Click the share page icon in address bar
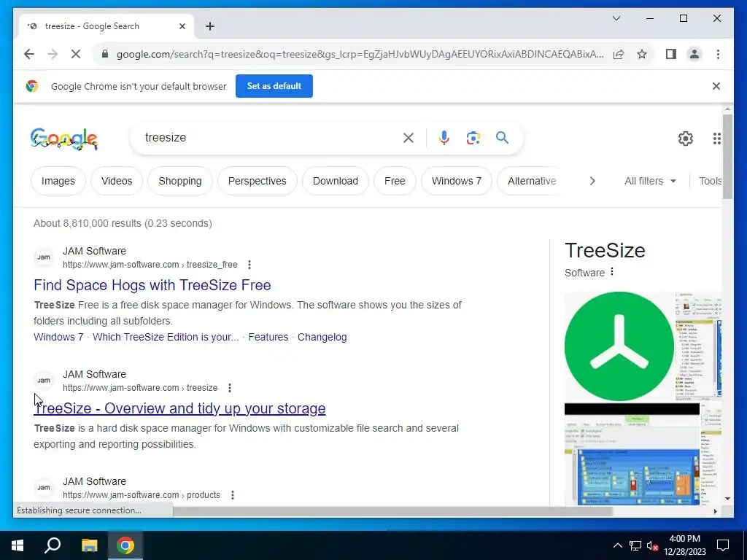This screenshot has height=560, width=747. [619, 54]
